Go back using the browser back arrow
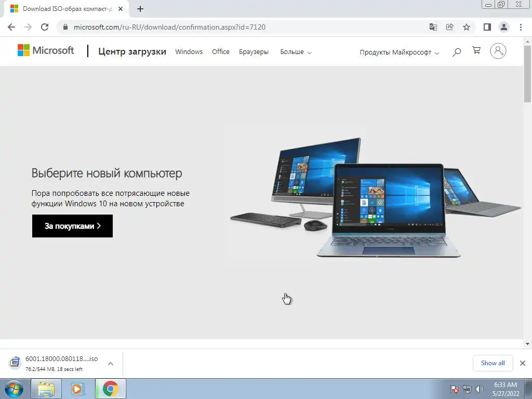 [x=11, y=27]
